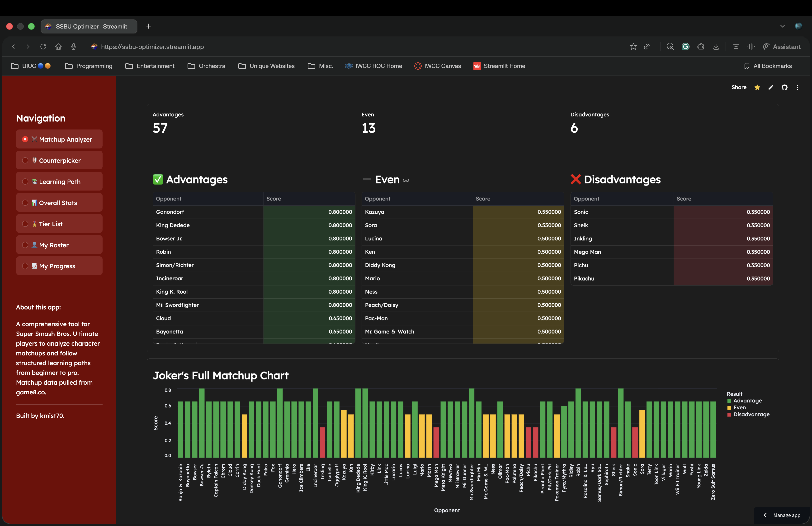Screen dimensions: 812x526
Task: Click the Share button
Action: [x=739, y=87]
